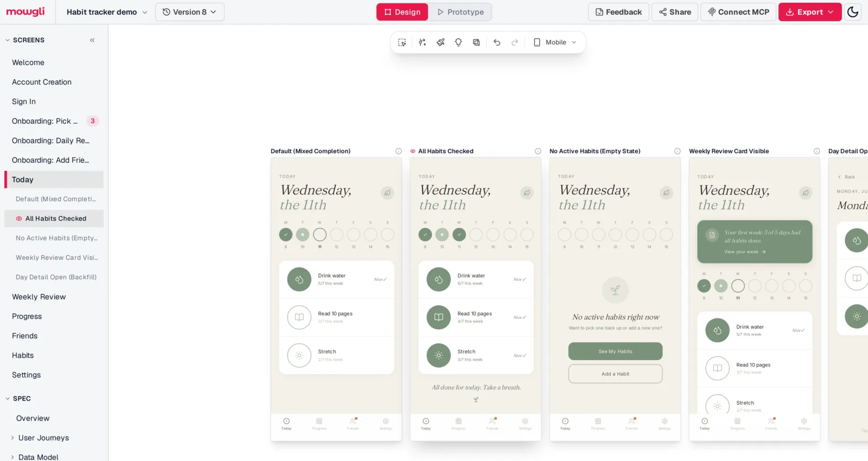Viewport: 868px width, 461px height.
Task: Select Weekly Review Card Visi... variant
Action: [x=54, y=258]
